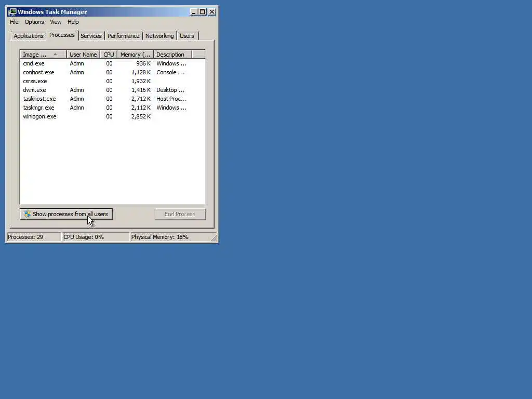Minimize the Task Manager window
This screenshot has width=532, height=399.
[x=194, y=12]
